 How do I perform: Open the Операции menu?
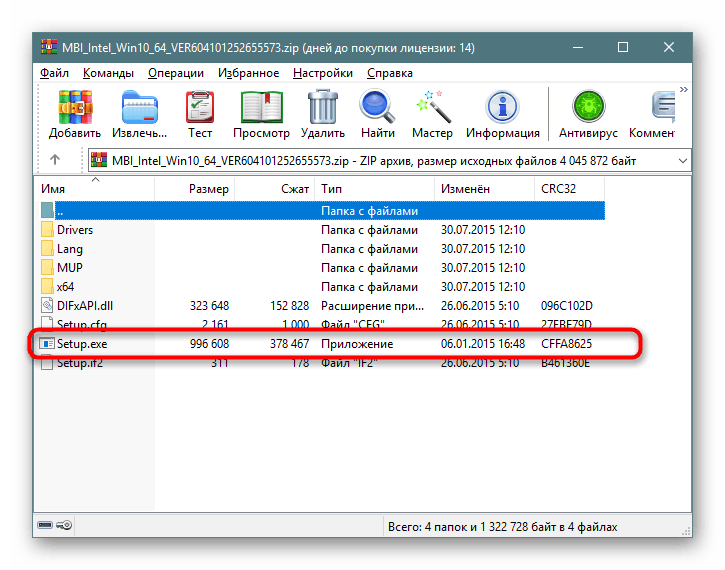176,73
